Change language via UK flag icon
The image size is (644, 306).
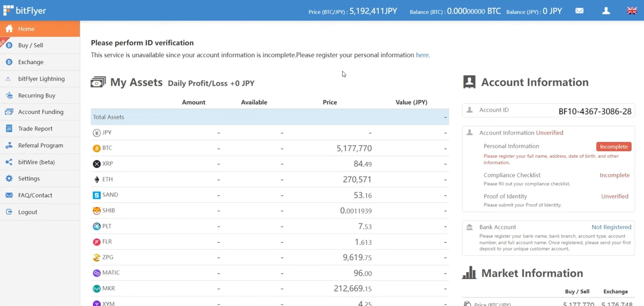pos(632,11)
